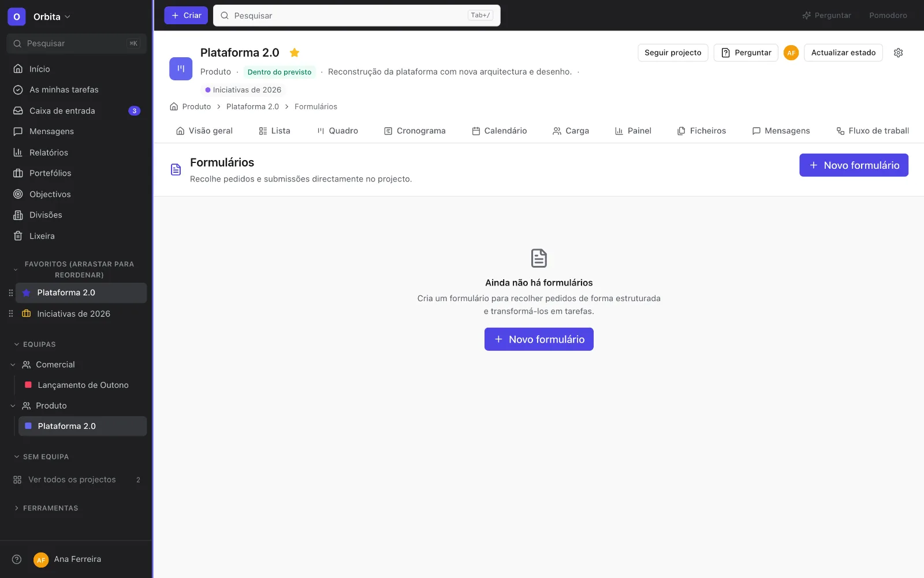Click Actualizar estado button
924x578 pixels.
(843, 53)
